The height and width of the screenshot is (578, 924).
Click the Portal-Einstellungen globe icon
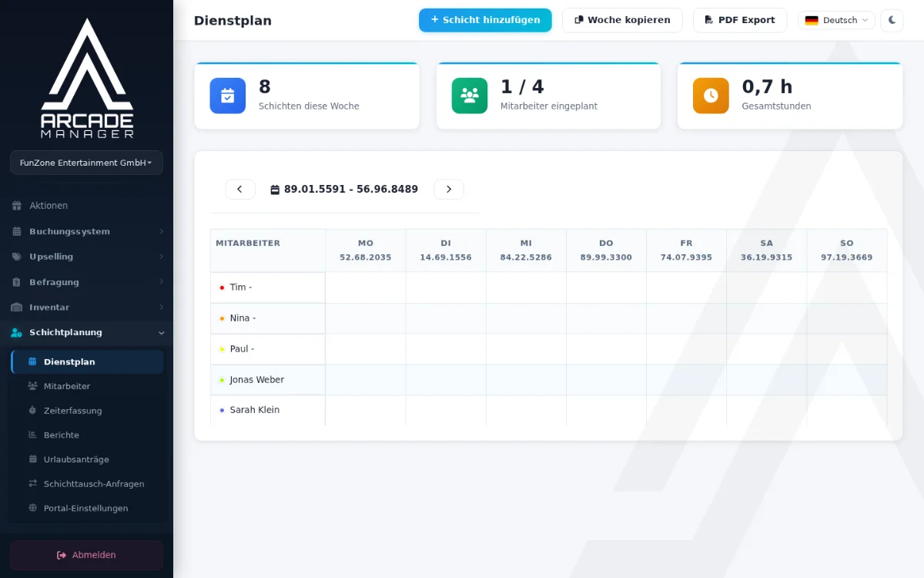[x=32, y=509]
